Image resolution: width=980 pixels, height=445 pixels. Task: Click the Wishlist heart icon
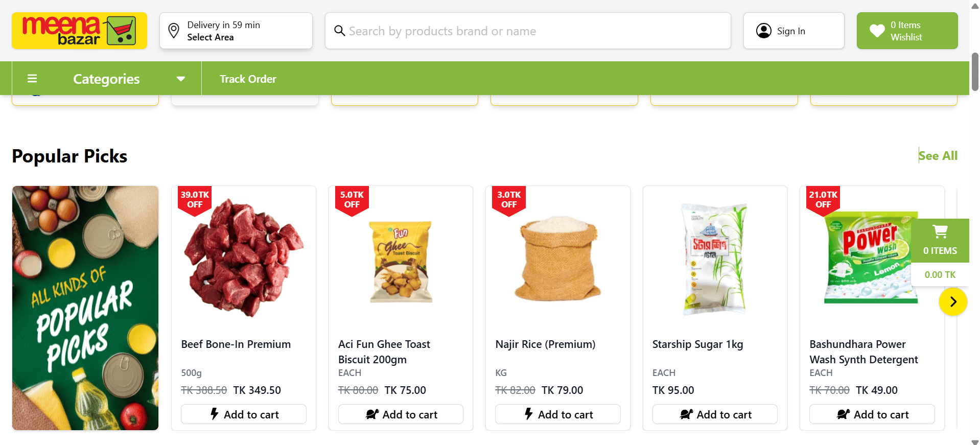coord(877,31)
